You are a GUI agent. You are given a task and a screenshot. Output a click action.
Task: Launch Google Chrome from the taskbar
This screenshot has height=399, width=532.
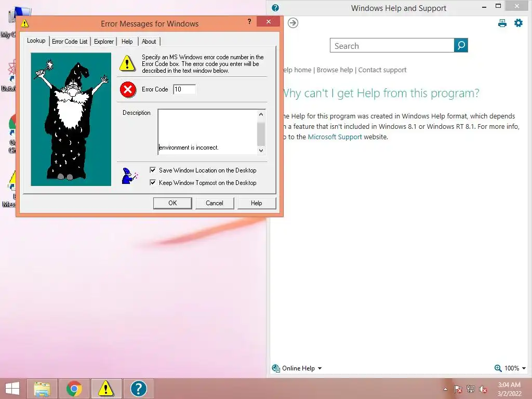click(74, 389)
